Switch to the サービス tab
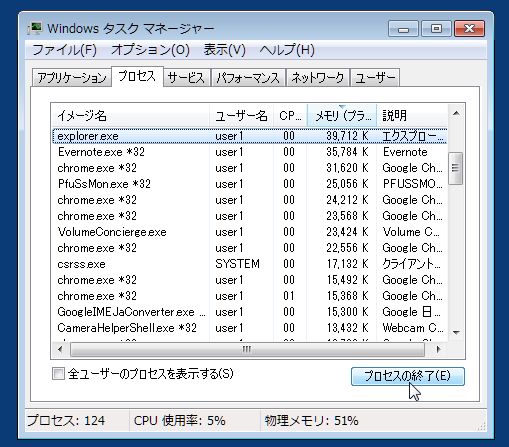Screen dimensions: 509x447 pos(186,78)
